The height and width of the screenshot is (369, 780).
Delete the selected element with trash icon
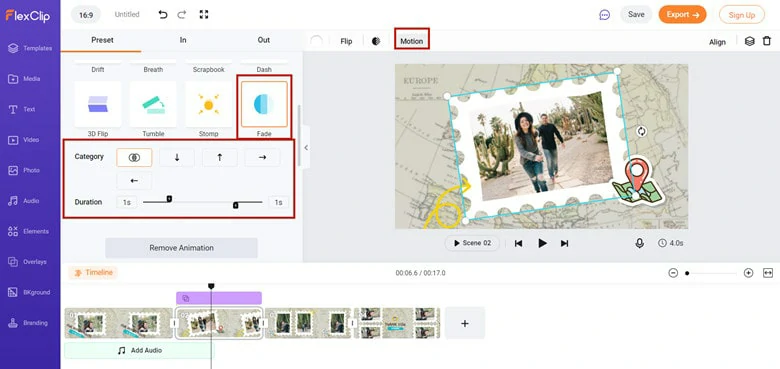tap(767, 41)
